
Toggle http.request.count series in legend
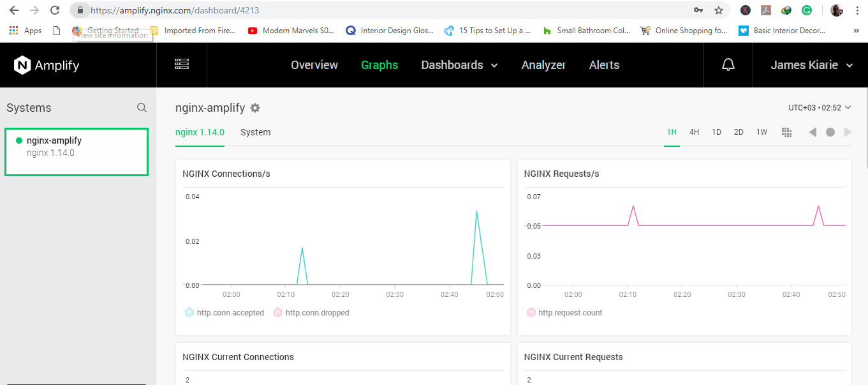click(564, 313)
